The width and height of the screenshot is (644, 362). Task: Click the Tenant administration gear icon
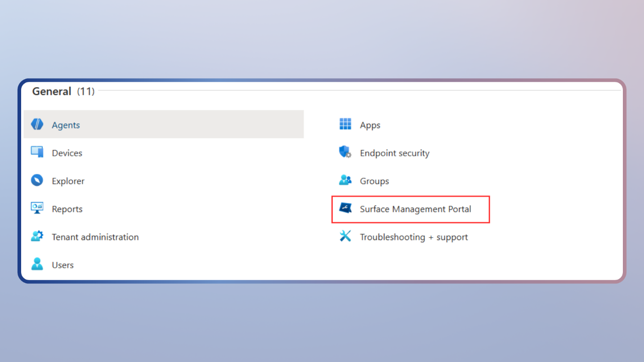37,236
